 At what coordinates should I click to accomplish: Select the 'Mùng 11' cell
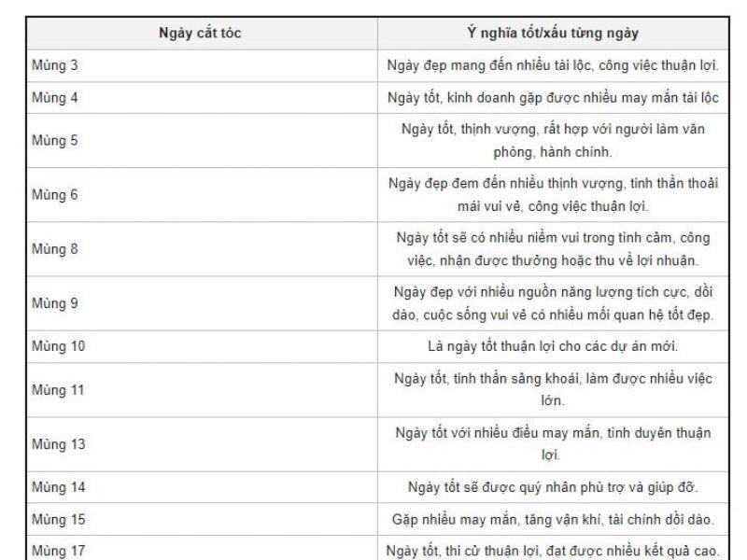pyautogui.click(x=203, y=390)
